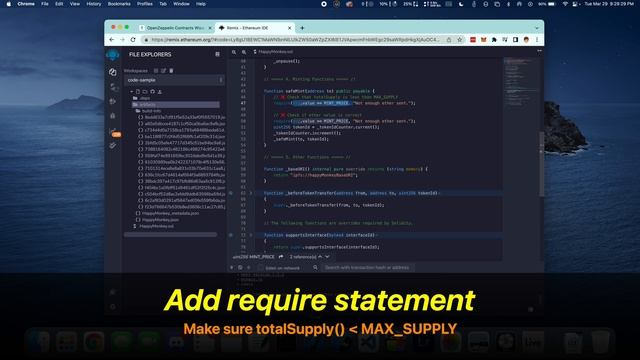Fold the supportsInterface function at line 71
Viewport: 640px width, 360px height.
tap(251, 235)
